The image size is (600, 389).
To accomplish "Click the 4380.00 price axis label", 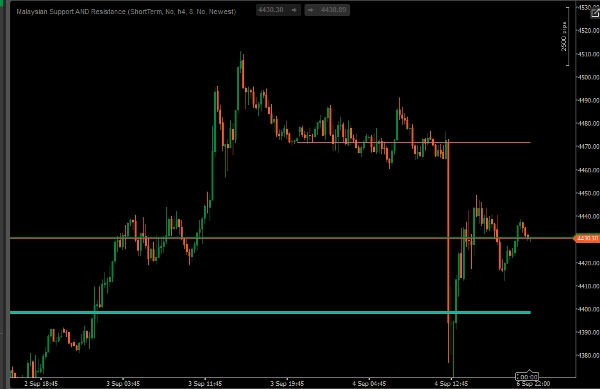I will (x=589, y=355).
